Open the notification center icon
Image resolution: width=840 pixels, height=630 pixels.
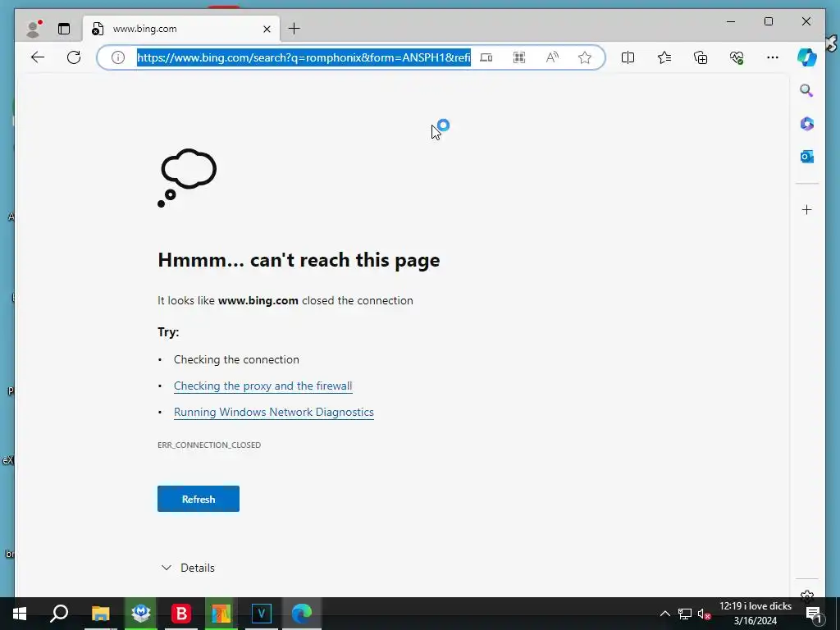point(813,614)
